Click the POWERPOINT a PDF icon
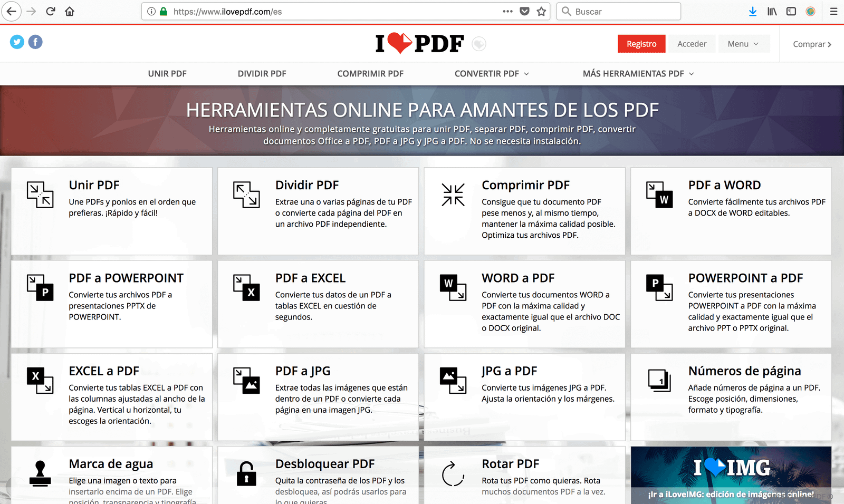 tap(659, 287)
